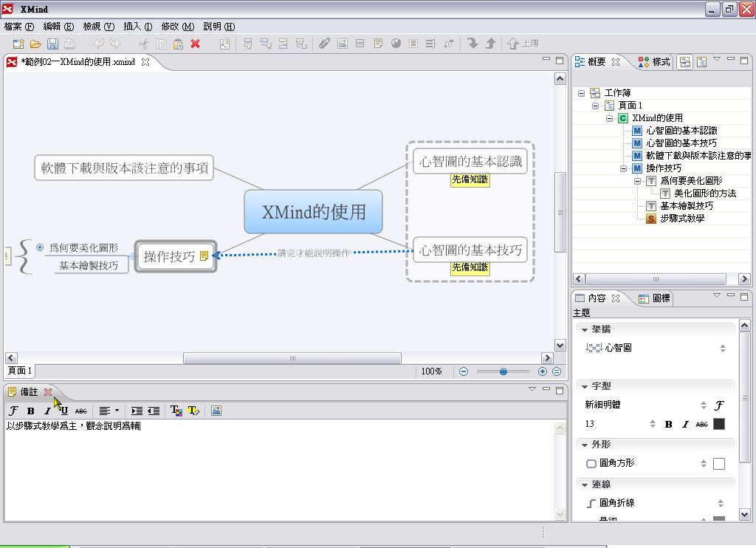The width and height of the screenshot is (756, 548).
Task: Toggle italic in the 字型 font properties
Action: point(685,425)
